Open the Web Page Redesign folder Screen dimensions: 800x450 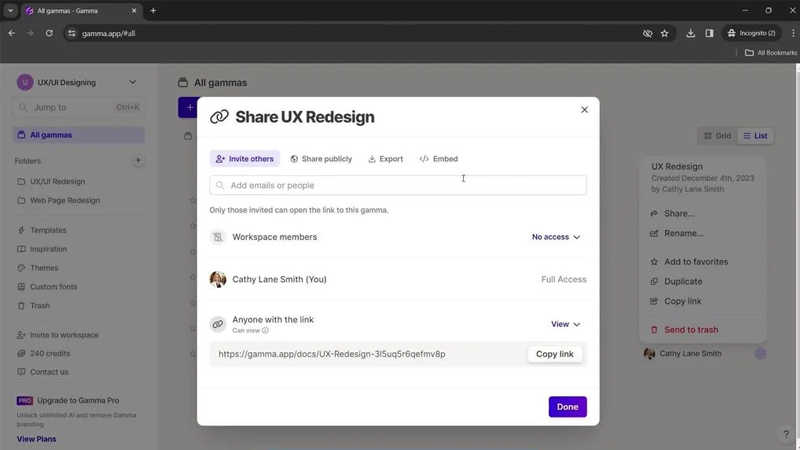[65, 200]
